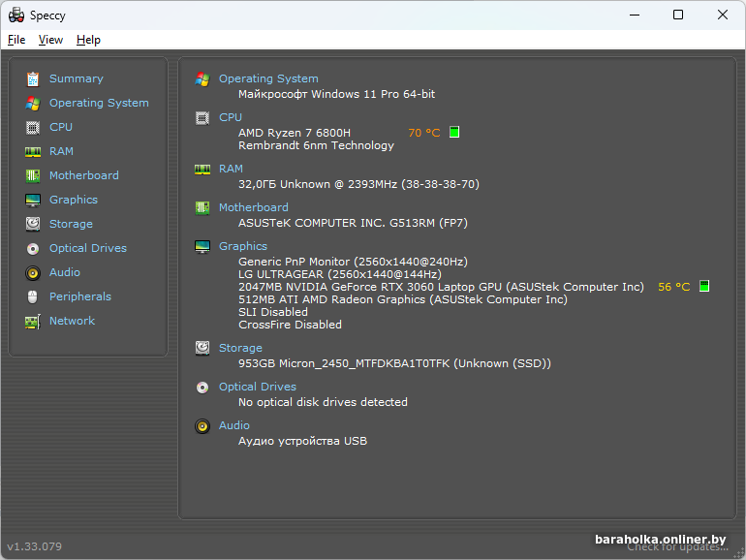This screenshot has height=560, width=746.
Task: Click green CPU temperature indicator icon
Action: (x=454, y=133)
